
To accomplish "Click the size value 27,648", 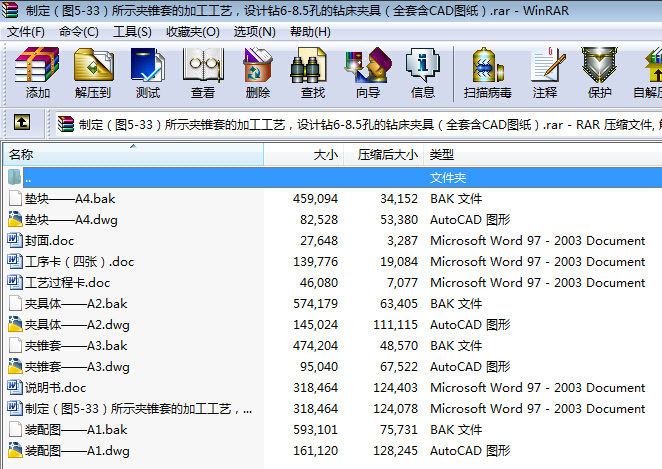I will pyautogui.click(x=319, y=241).
